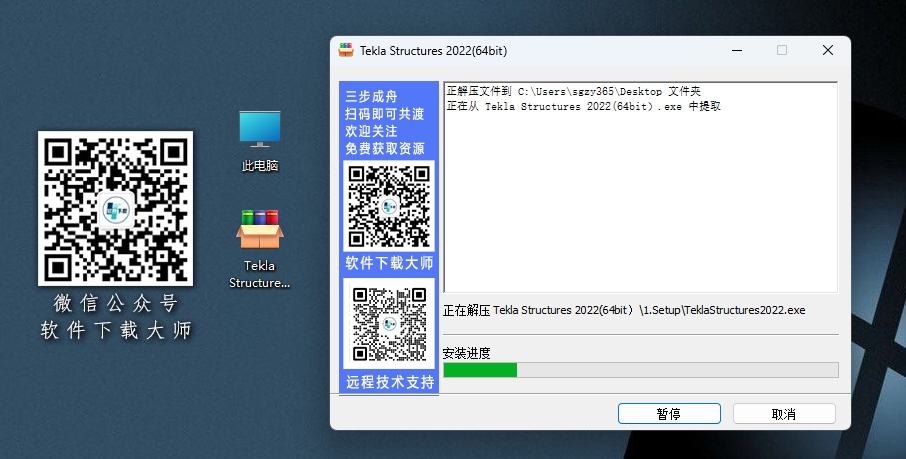The width and height of the screenshot is (906, 459).
Task: Click the 暂停 (pause) button
Action: pyautogui.click(x=669, y=414)
